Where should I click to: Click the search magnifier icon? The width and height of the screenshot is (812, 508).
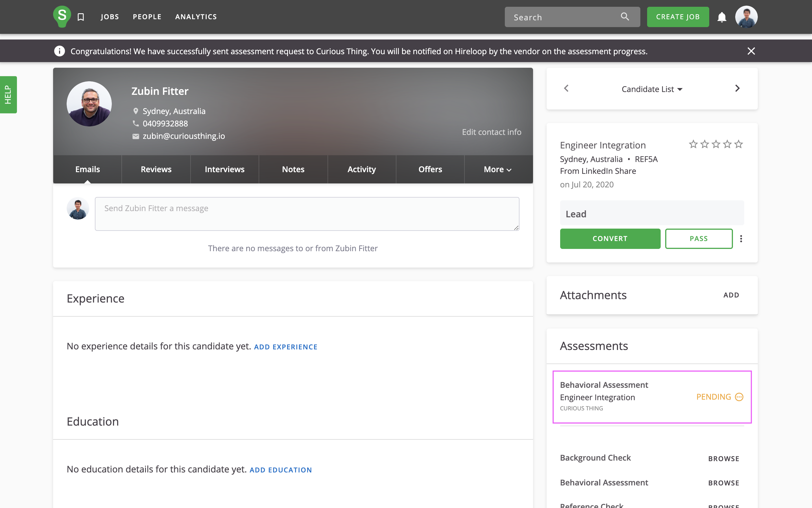625,16
